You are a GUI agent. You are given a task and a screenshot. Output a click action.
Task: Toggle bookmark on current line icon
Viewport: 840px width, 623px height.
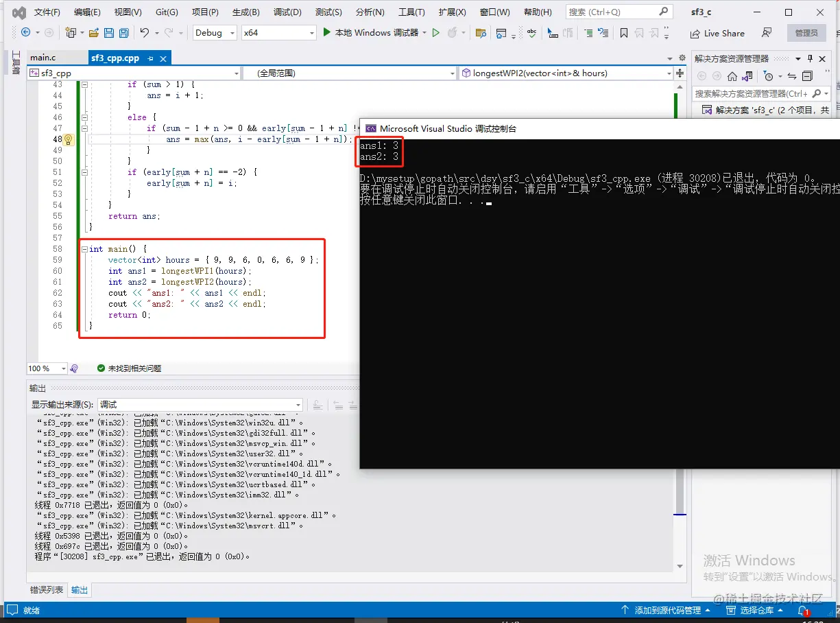(x=623, y=32)
